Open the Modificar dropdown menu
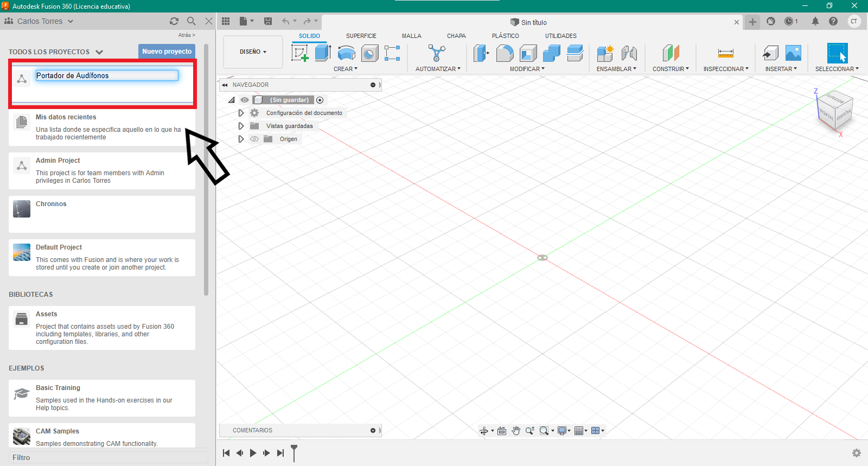 527,69
